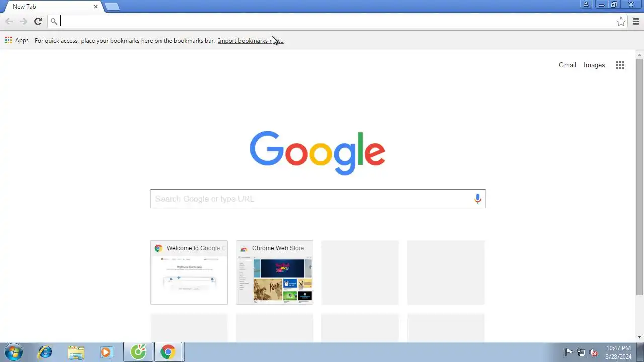Bookmark this page with the star icon
The width and height of the screenshot is (644, 362).
[621, 21]
